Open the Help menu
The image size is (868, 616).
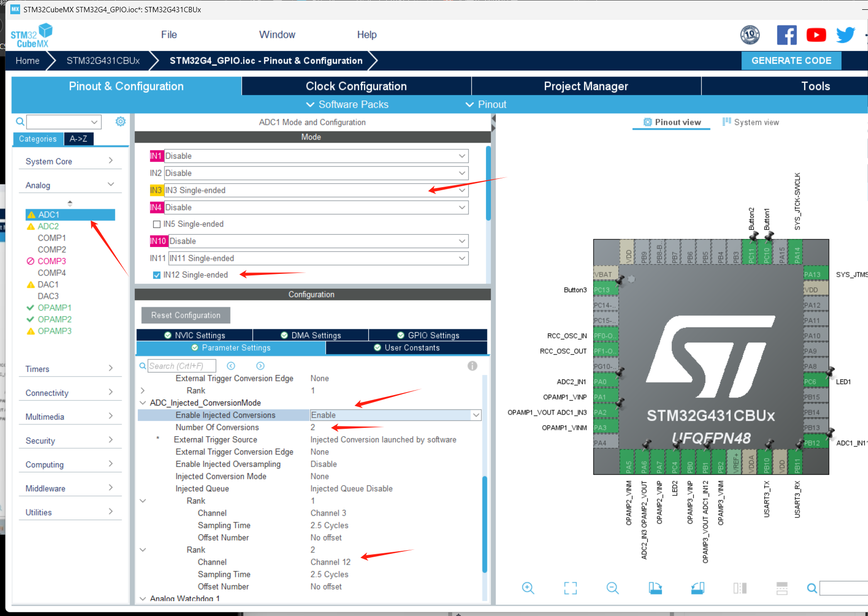pyautogui.click(x=367, y=34)
